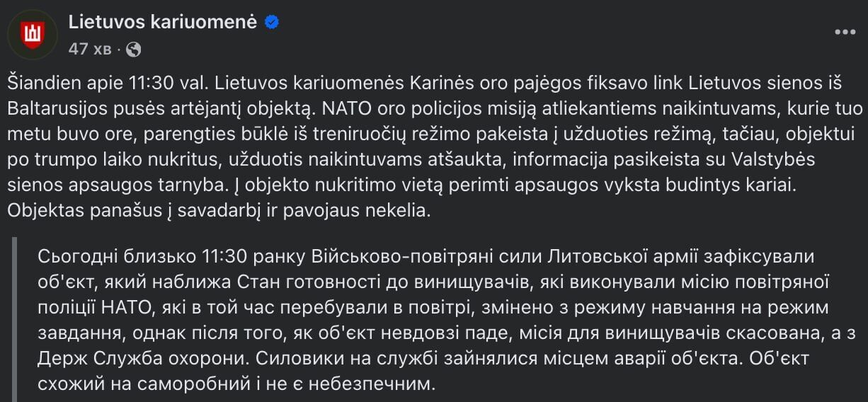Click the blue verified badge
Viewport: 868px width, 402px height.
272,23
